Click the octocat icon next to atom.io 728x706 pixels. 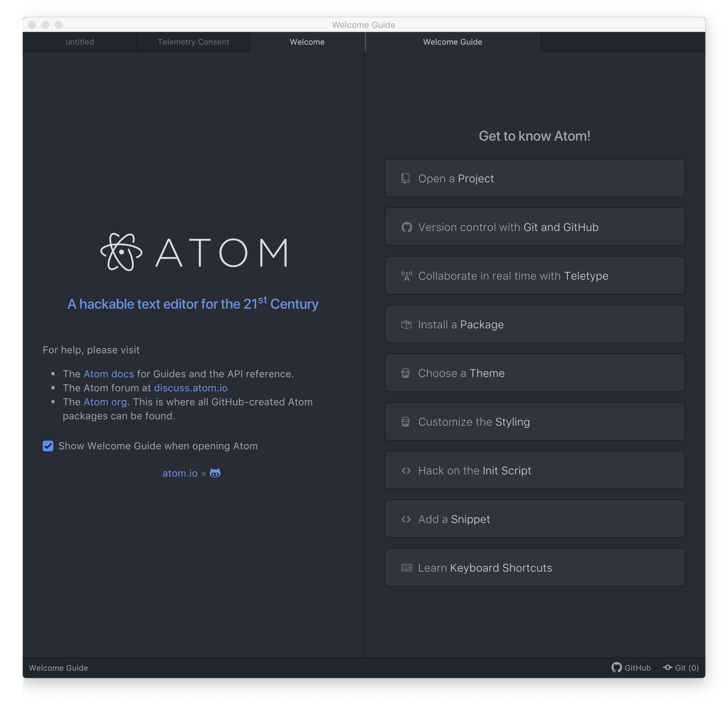point(215,473)
